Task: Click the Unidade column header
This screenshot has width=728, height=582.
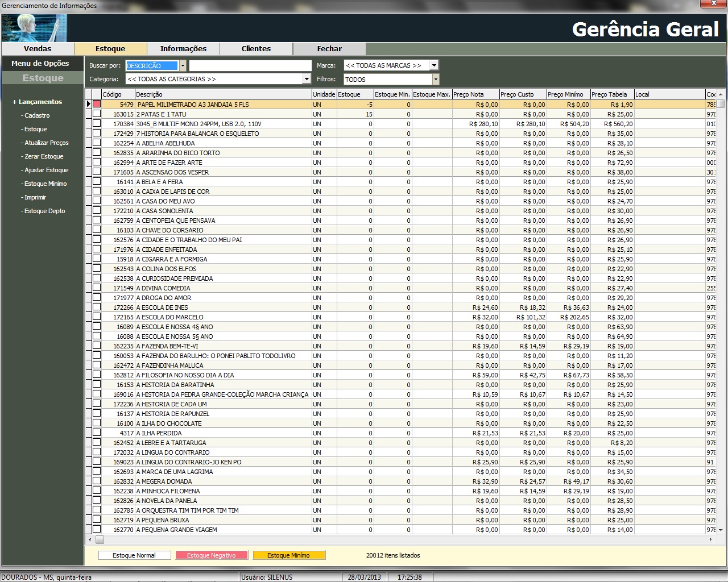Action: [324, 94]
